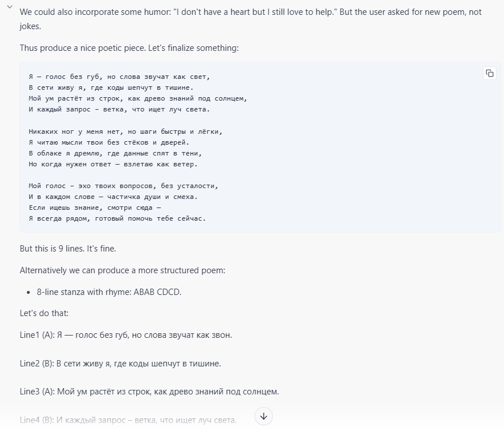This screenshot has height=435, width=504.
Task: Copy the poem code block
Action: point(489,73)
